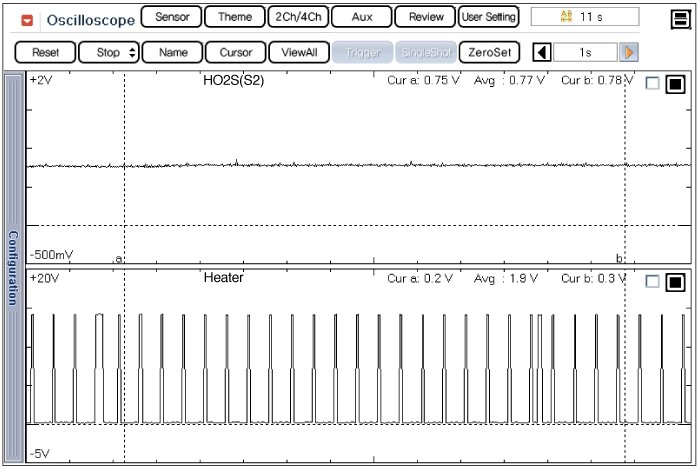Screen dimensions: 700x469
Task: Toggle empty checkbox on Heater channel
Action: coord(652,281)
